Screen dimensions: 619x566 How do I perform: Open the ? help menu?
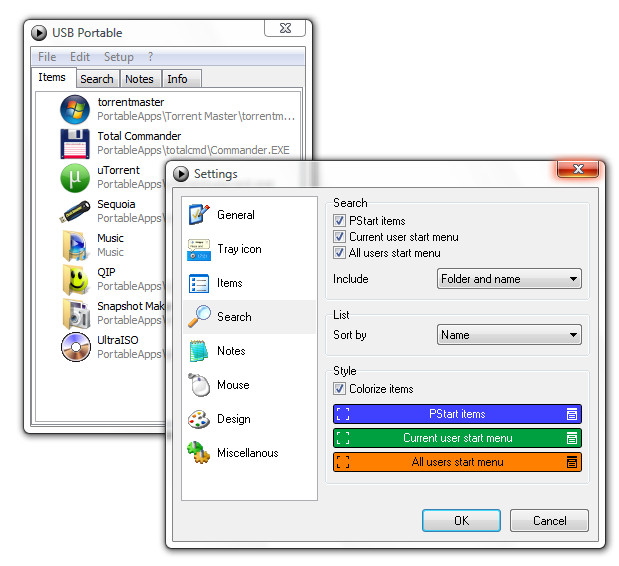tap(150, 57)
